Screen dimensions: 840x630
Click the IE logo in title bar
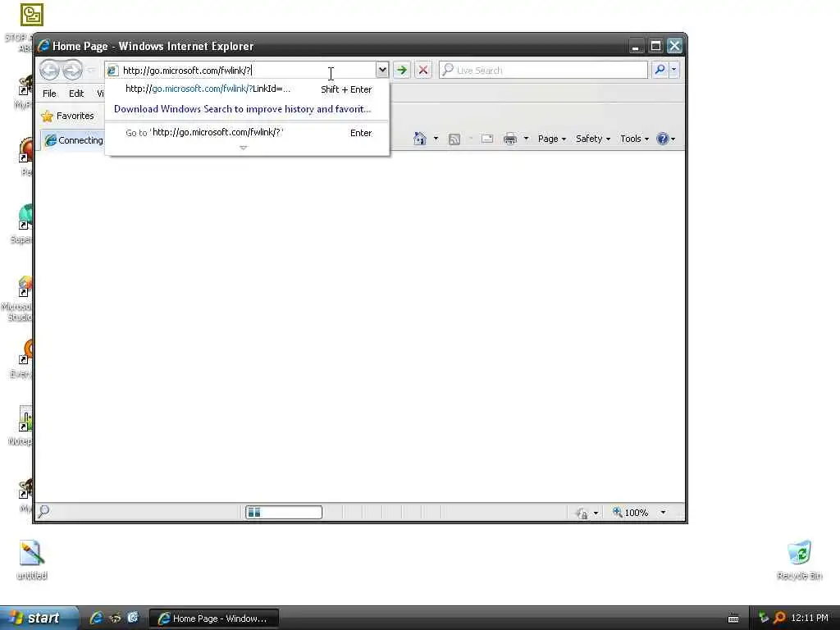44,46
